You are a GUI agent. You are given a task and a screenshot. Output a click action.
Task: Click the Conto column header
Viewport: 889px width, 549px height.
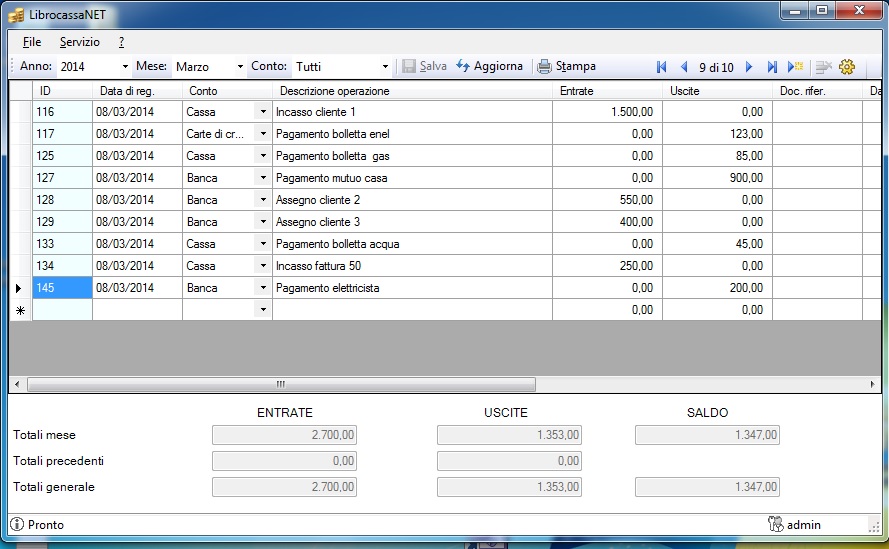click(x=227, y=91)
